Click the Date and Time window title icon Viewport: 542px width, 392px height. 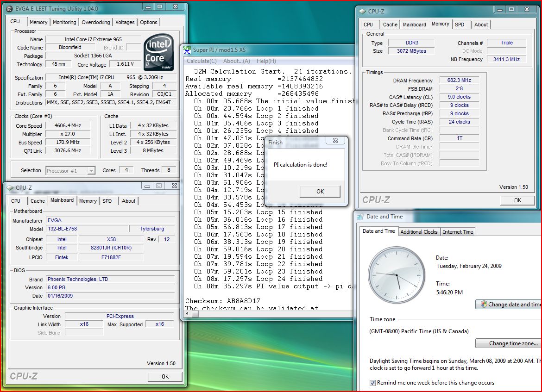coord(360,217)
